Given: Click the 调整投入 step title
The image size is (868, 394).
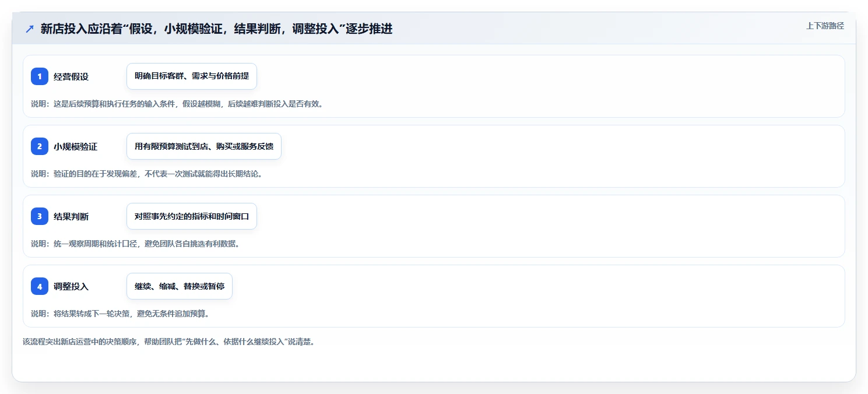Looking at the screenshot, I should click(x=71, y=286).
